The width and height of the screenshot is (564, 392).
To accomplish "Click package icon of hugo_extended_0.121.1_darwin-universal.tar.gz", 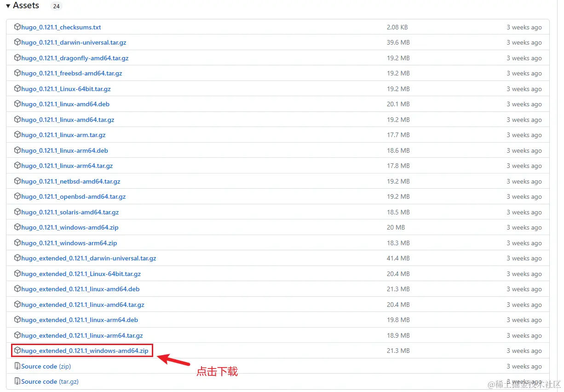I will [17, 258].
